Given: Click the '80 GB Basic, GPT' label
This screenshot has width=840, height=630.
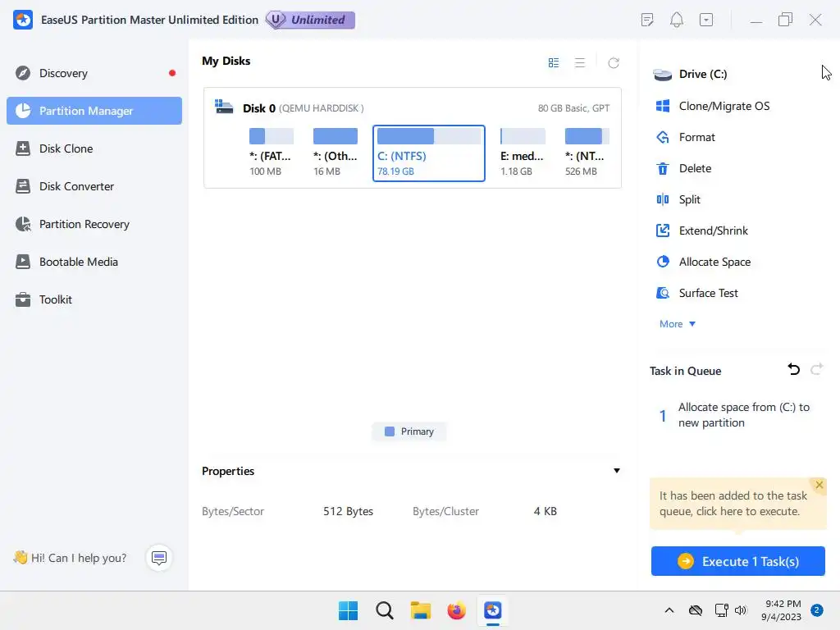Looking at the screenshot, I should coord(573,108).
